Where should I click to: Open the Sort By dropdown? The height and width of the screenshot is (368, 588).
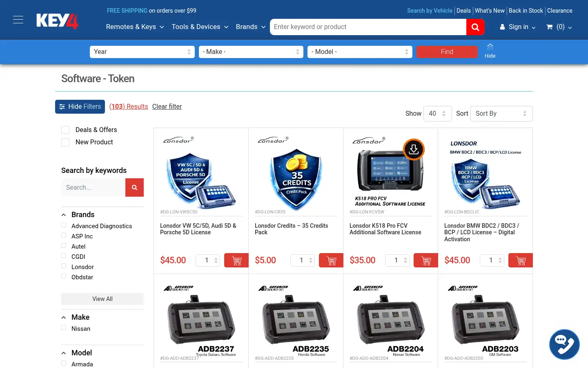tap(501, 114)
